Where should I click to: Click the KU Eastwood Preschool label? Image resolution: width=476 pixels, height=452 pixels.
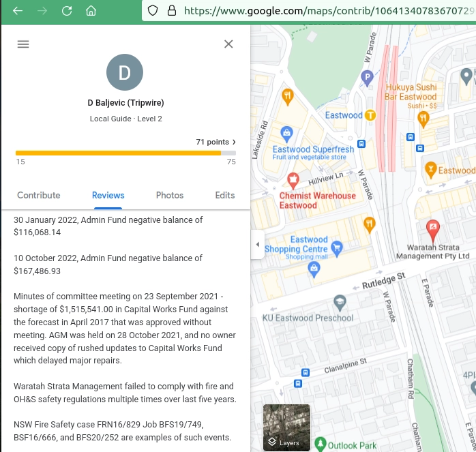click(x=308, y=318)
